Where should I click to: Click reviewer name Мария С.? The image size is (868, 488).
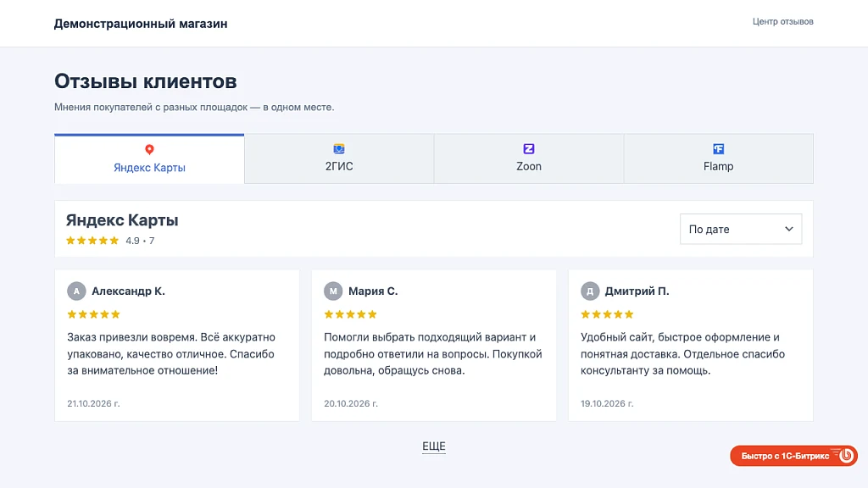click(373, 291)
